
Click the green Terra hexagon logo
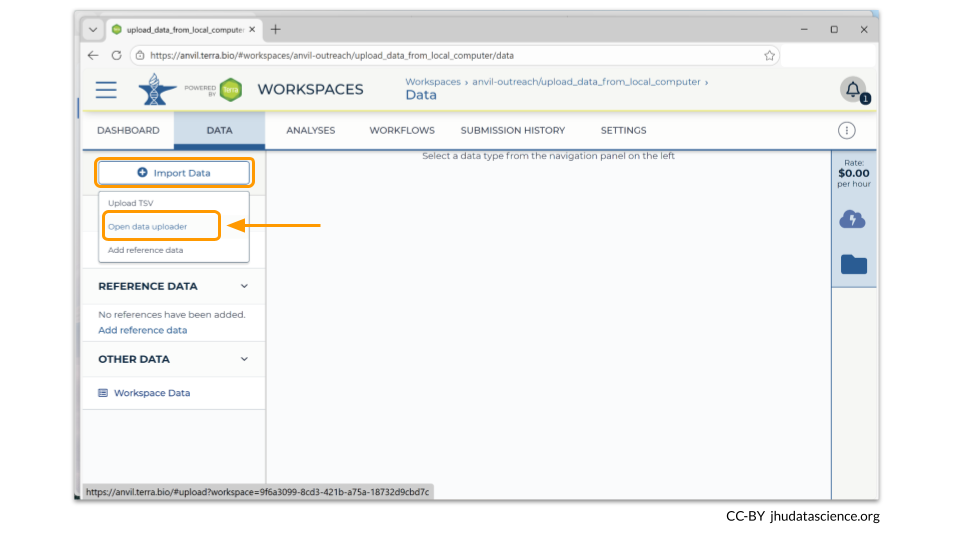(231, 90)
